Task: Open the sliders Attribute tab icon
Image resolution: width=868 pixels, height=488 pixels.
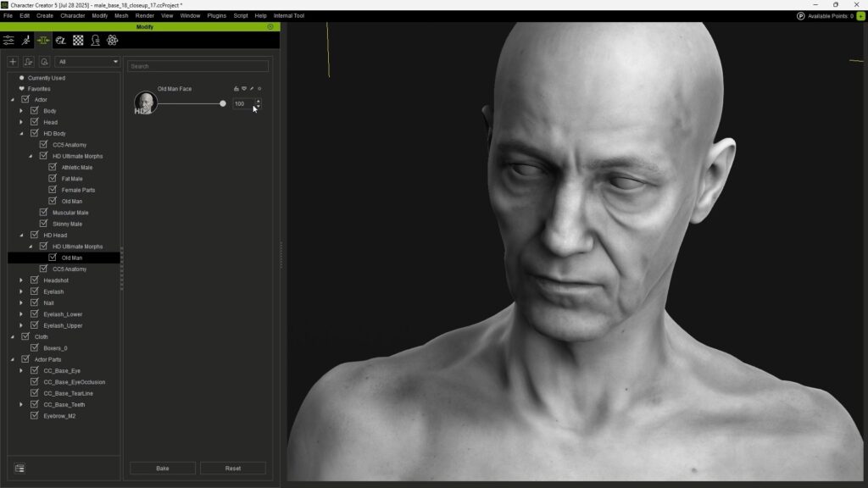Action: 8,40
